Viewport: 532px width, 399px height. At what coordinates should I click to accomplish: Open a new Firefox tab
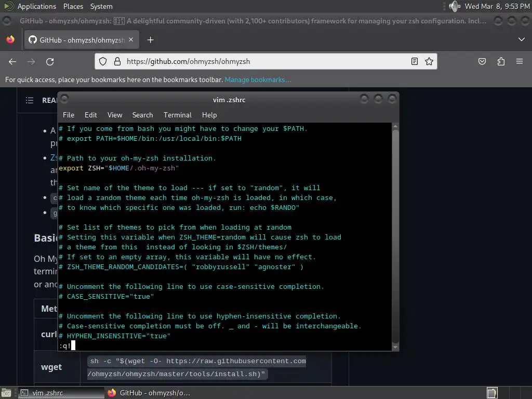(x=150, y=40)
